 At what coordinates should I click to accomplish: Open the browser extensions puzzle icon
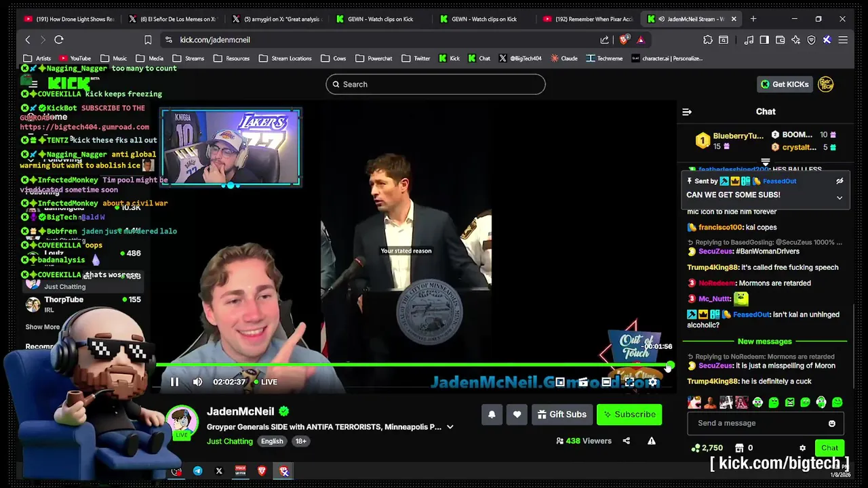pos(707,40)
